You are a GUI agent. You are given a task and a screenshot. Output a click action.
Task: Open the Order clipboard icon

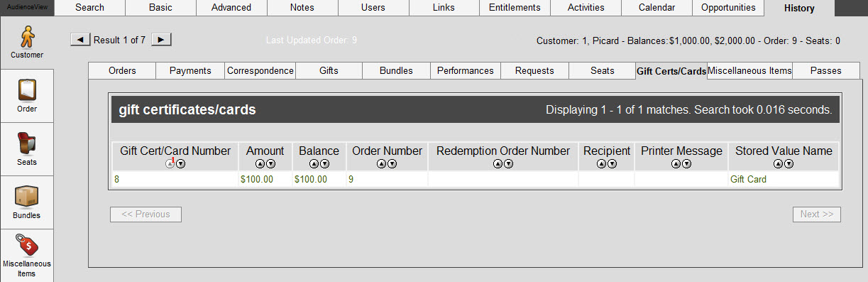click(27, 90)
